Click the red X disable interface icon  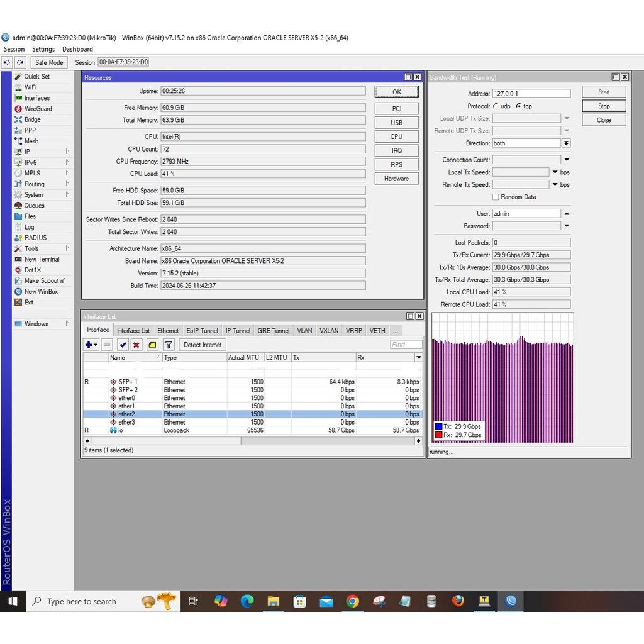tap(136, 345)
